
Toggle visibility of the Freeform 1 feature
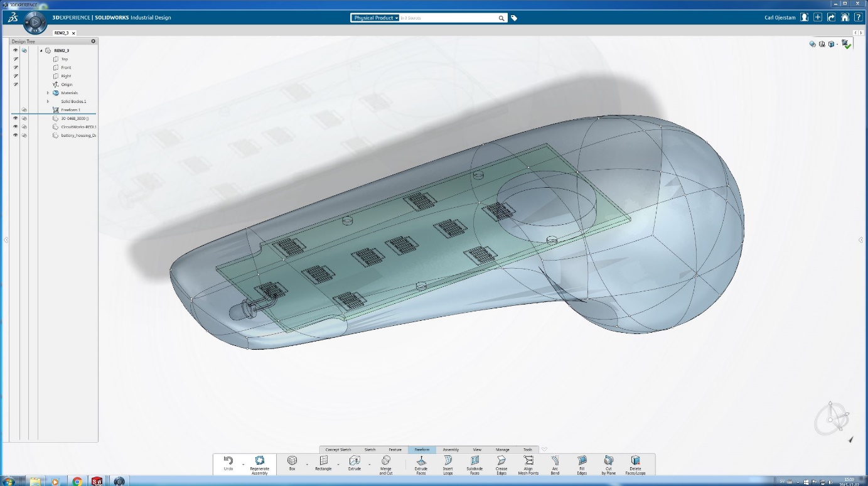24,109
